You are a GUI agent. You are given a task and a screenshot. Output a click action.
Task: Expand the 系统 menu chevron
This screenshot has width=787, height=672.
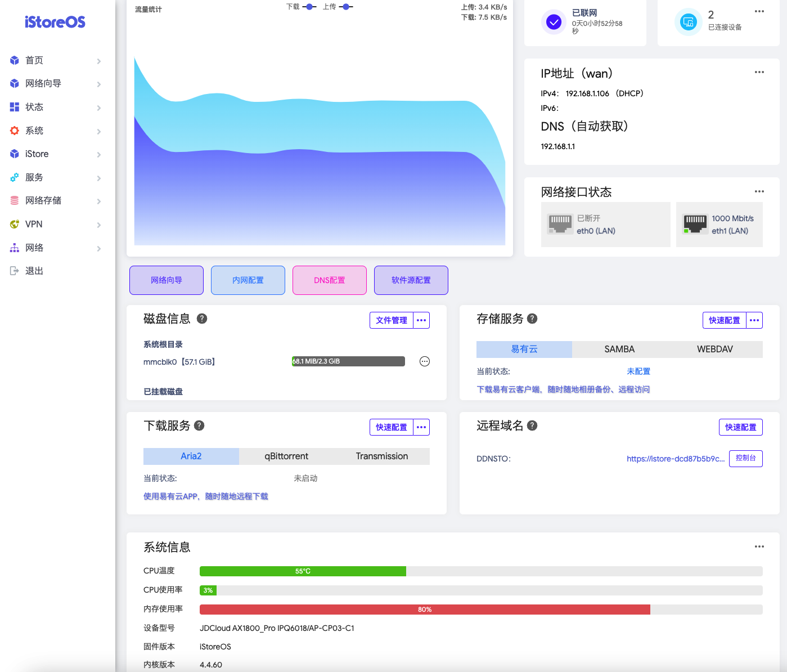click(x=99, y=131)
